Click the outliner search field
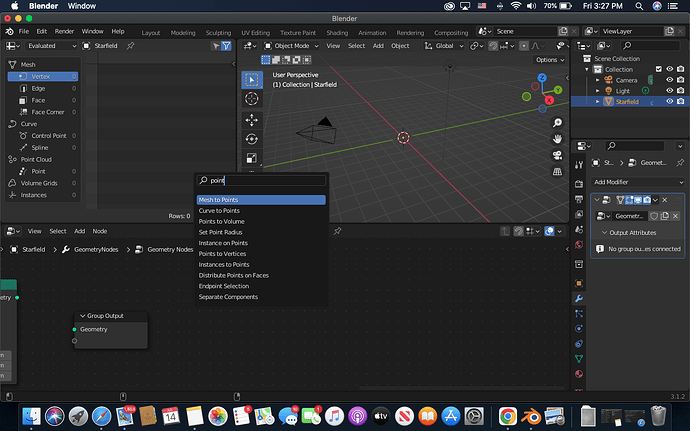The image size is (690, 431). pyautogui.click(x=650, y=46)
